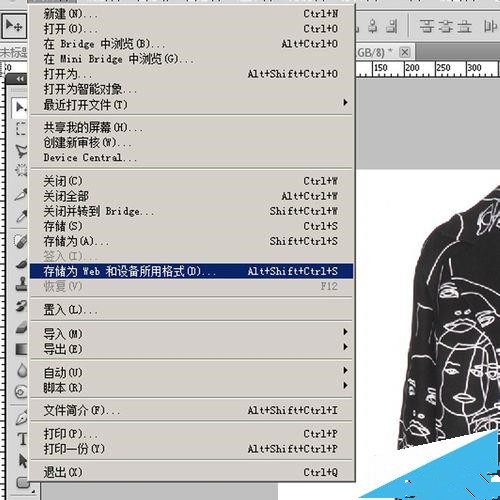Screen dimensions: 500x500
Task: Choose 退出(X) to quit Photoshop
Action: [x=191, y=472]
